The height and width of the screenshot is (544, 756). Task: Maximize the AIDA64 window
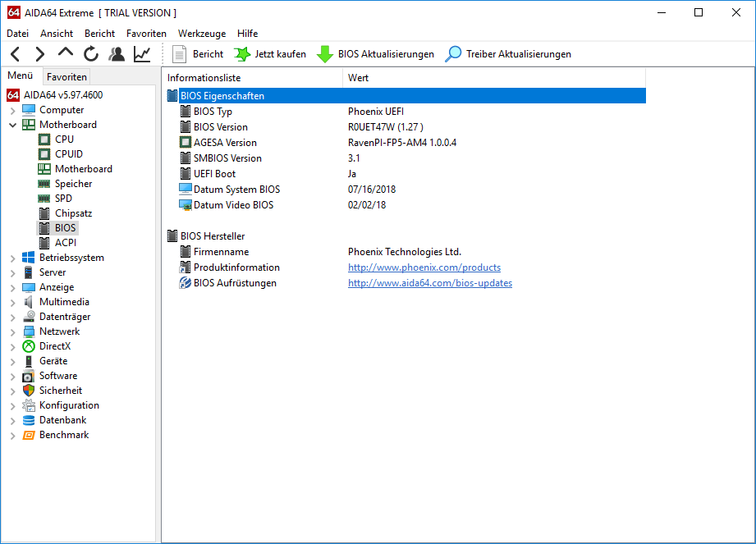pos(699,12)
